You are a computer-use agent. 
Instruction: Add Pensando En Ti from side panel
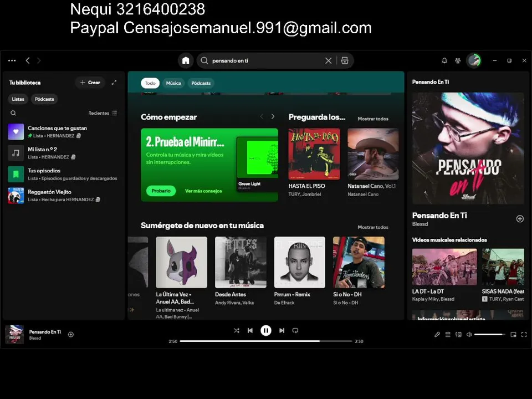pos(520,219)
